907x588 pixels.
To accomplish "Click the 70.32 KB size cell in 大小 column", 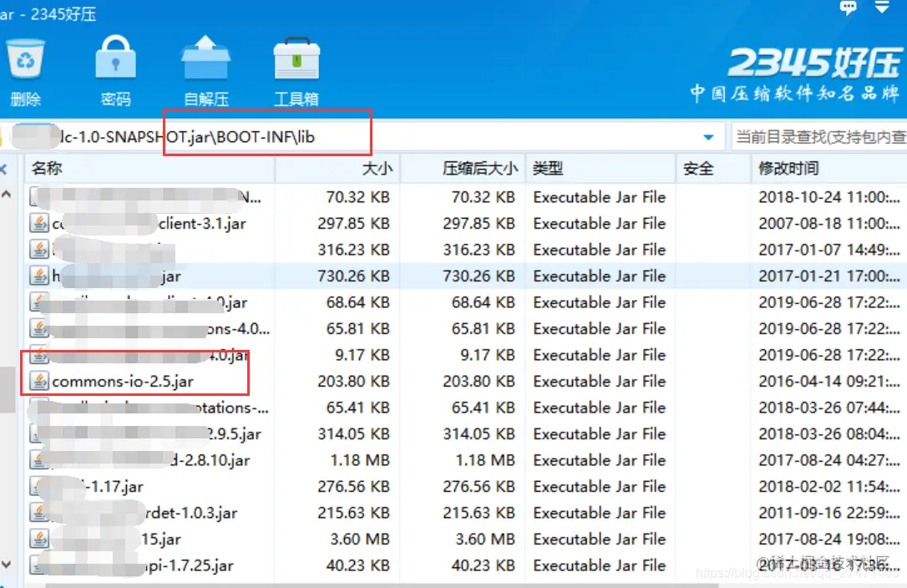I will pyautogui.click(x=357, y=197).
